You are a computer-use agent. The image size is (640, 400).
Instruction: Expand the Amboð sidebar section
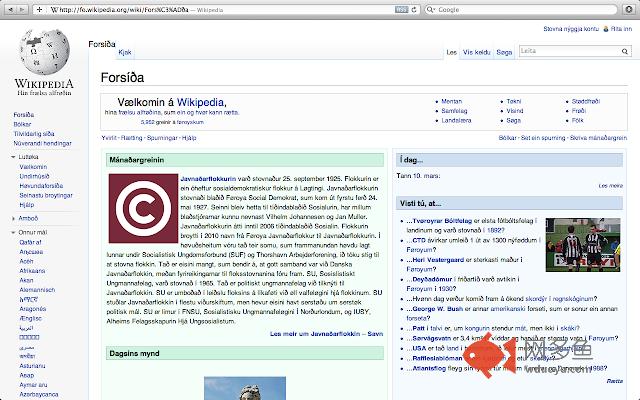pyautogui.click(x=13, y=219)
